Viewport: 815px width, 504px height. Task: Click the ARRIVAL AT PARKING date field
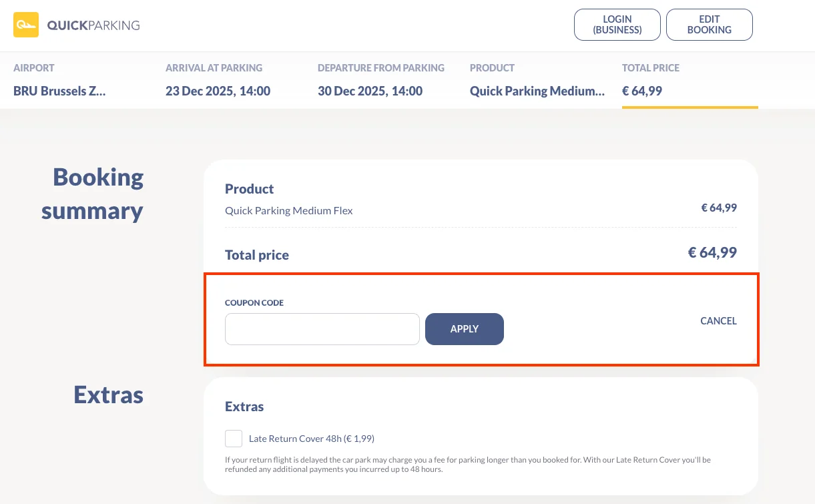tap(218, 91)
